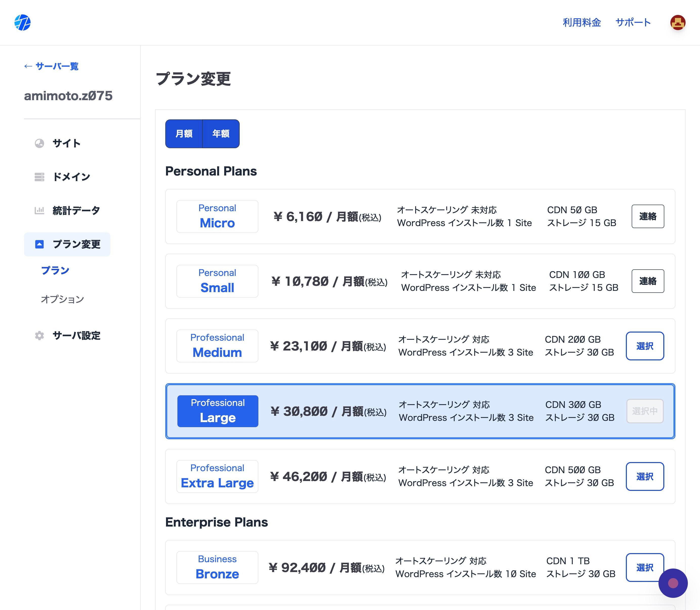The image size is (700, 610).
Task: Click the CDN 50 GB text
Action: (572, 210)
